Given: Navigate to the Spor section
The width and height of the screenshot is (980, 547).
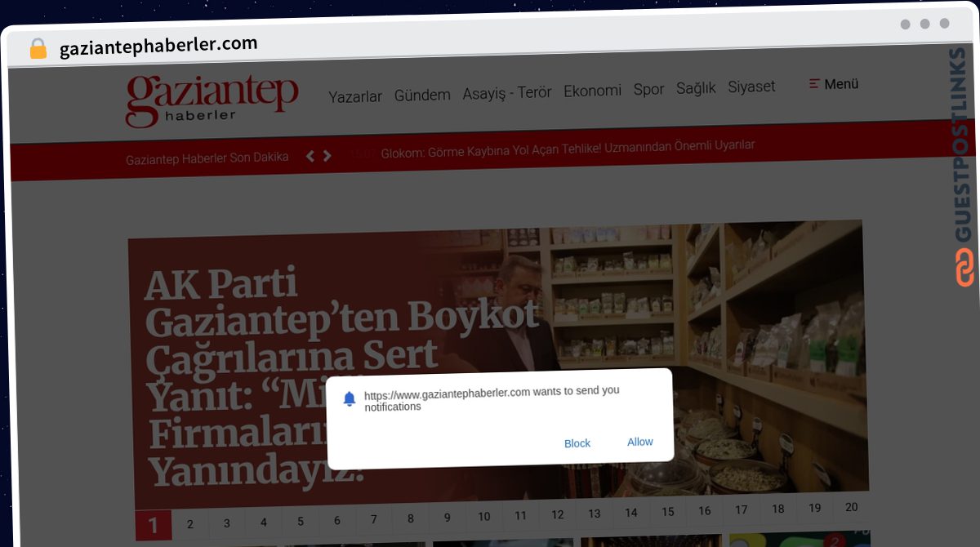Looking at the screenshot, I should tap(649, 89).
